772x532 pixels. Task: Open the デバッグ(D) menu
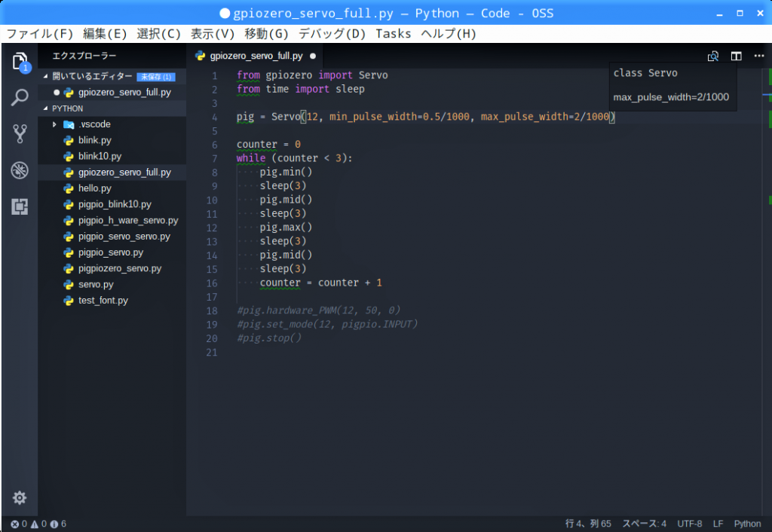click(x=332, y=33)
